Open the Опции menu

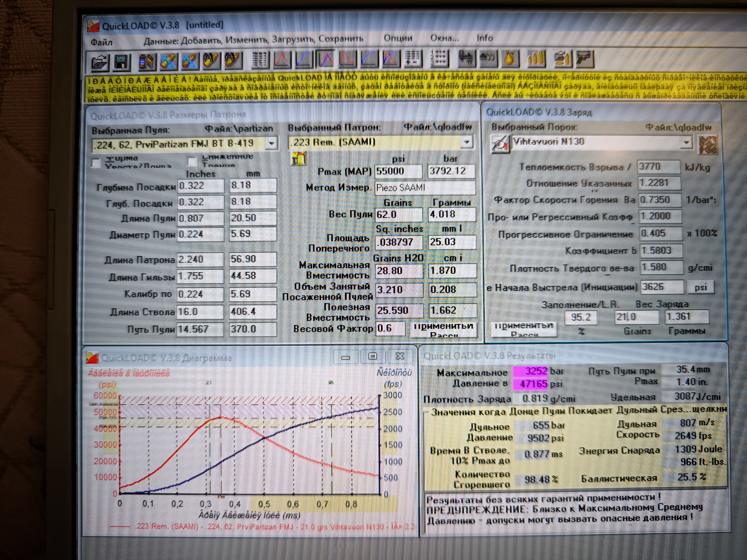pos(398,38)
